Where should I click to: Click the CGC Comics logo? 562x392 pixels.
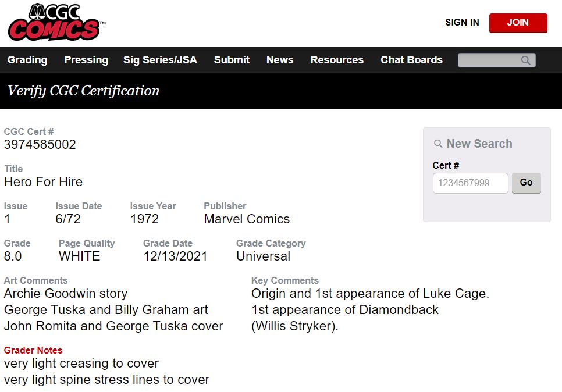click(x=56, y=22)
